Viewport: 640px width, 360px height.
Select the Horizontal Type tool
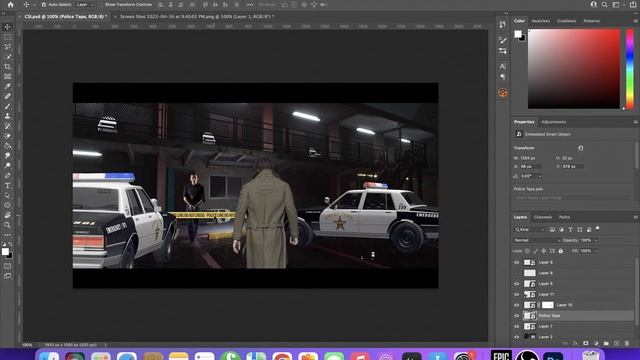(7, 185)
